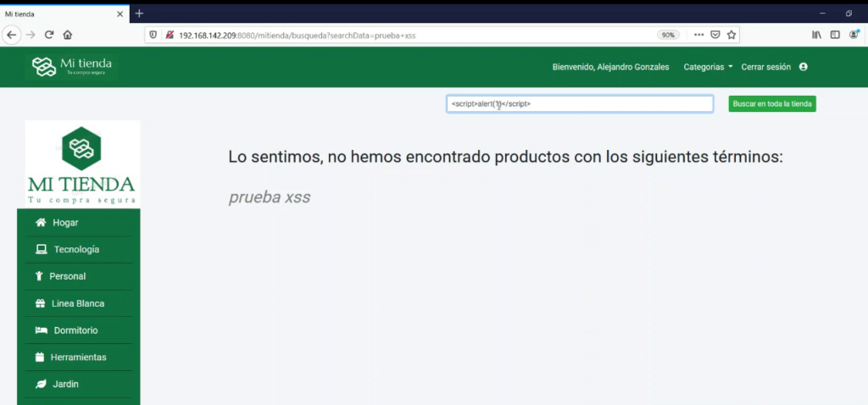Viewport: 868px width, 405px height.
Task: Click the person icon next to Personal
Action: pos(39,276)
